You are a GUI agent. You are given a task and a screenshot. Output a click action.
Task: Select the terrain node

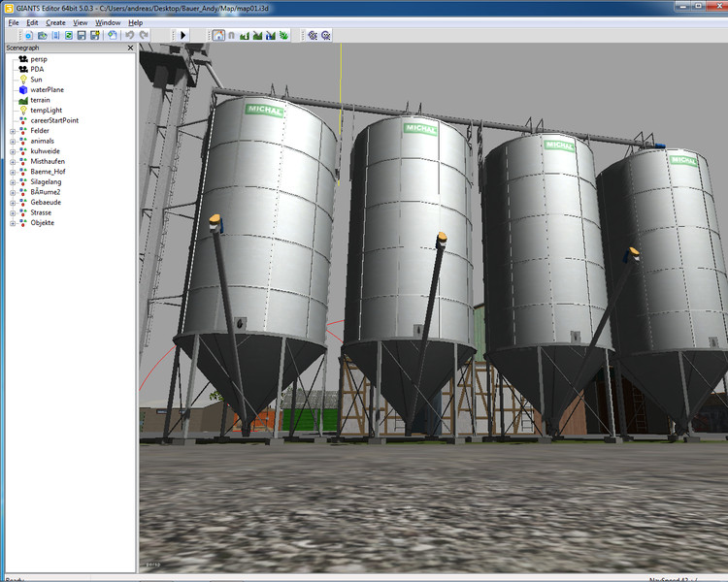point(40,100)
